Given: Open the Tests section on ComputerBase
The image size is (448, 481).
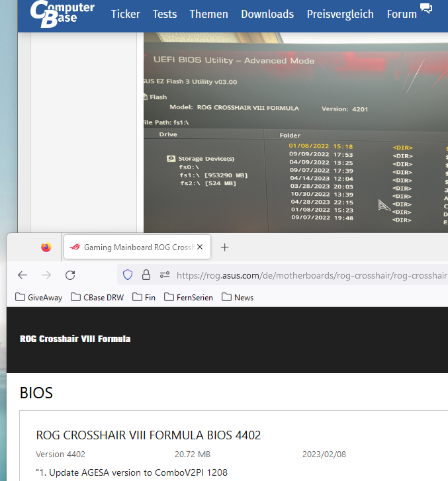Looking at the screenshot, I should [165, 14].
